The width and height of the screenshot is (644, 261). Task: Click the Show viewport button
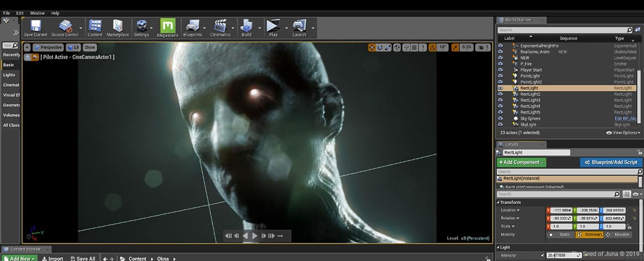pyautogui.click(x=90, y=47)
